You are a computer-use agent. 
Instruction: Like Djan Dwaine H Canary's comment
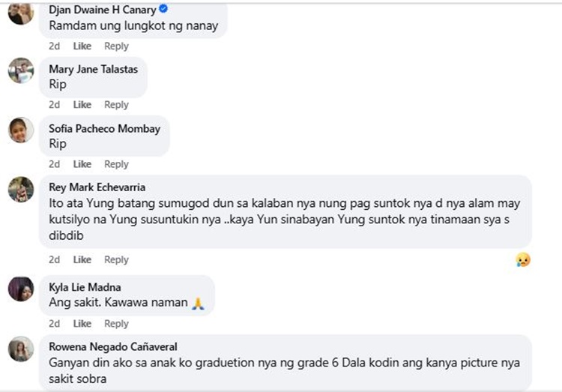[82, 46]
